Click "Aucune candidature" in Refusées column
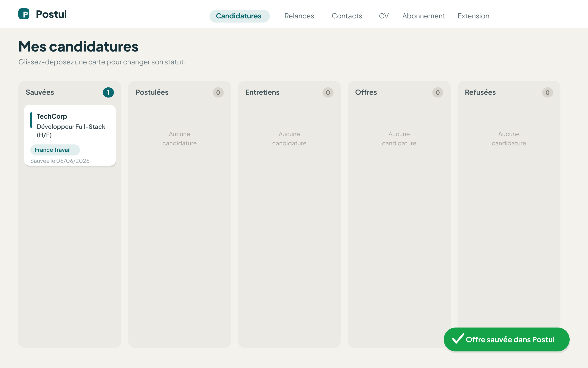Viewport: 588px width, 368px height. (x=509, y=139)
